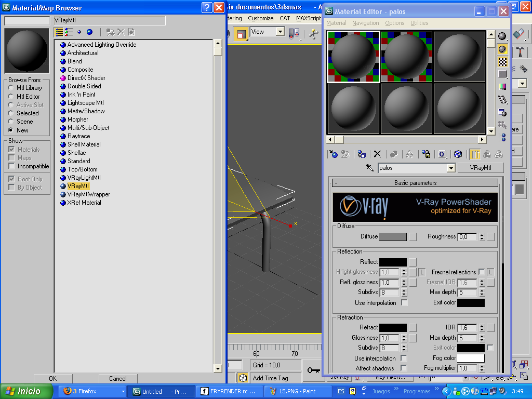
Task: Increase Reflection Max depth spinner
Action: click(482, 290)
